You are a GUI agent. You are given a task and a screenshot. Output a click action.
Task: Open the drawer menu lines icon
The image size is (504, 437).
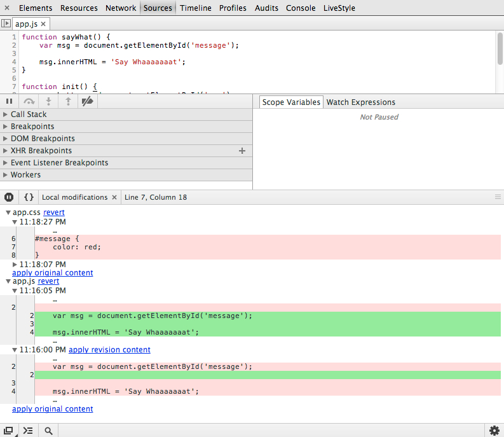point(498,197)
